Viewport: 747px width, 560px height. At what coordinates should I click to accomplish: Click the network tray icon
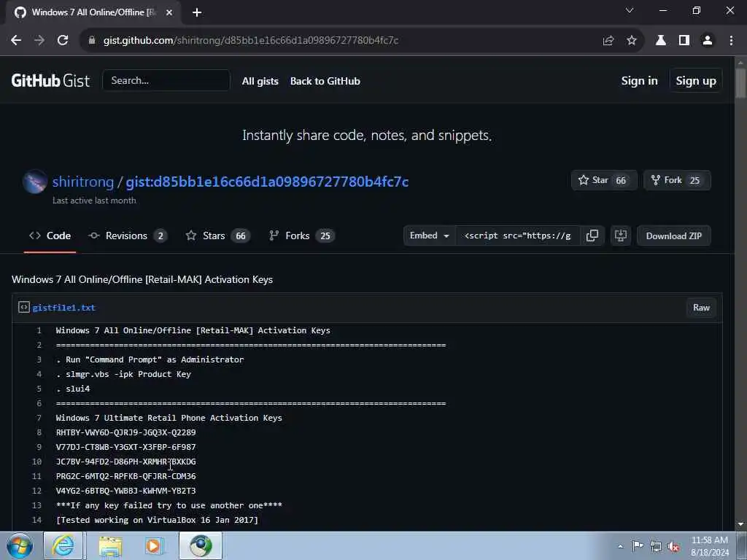(x=656, y=547)
